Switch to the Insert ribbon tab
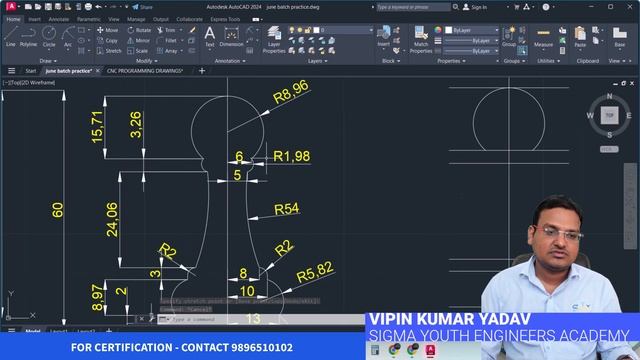Image resolution: width=640 pixels, height=360 pixels. click(x=34, y=19)
